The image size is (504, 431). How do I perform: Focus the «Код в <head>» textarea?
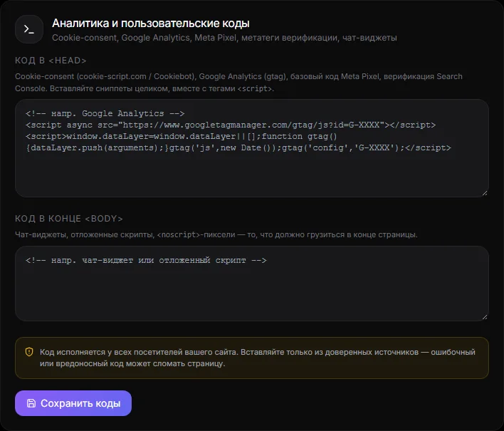point(252,148)
